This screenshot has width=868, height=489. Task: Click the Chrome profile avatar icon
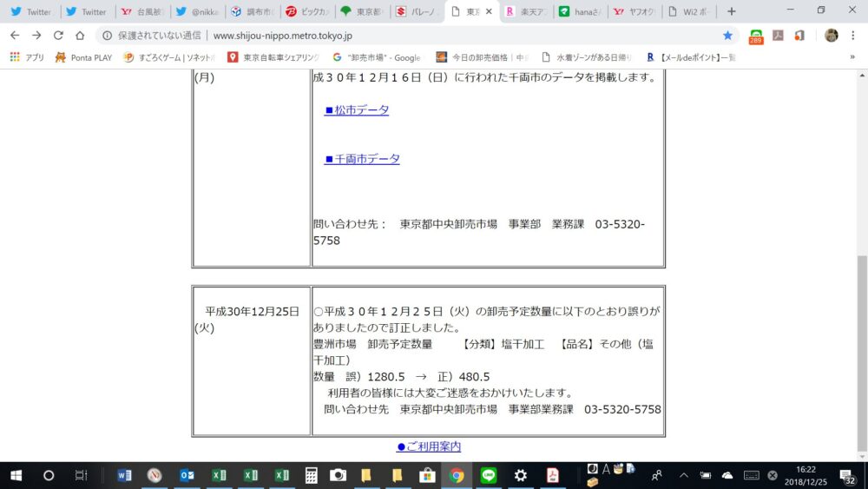pyautogui.click(x=831, y=36)
